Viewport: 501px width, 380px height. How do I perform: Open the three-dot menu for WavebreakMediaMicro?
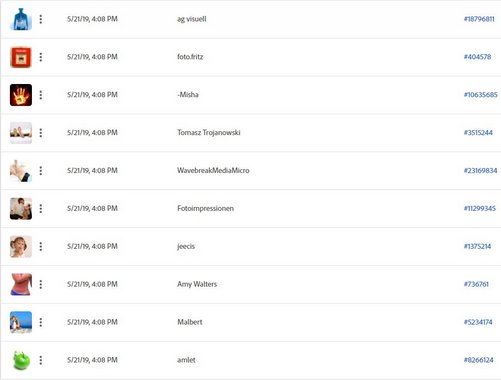41,171
